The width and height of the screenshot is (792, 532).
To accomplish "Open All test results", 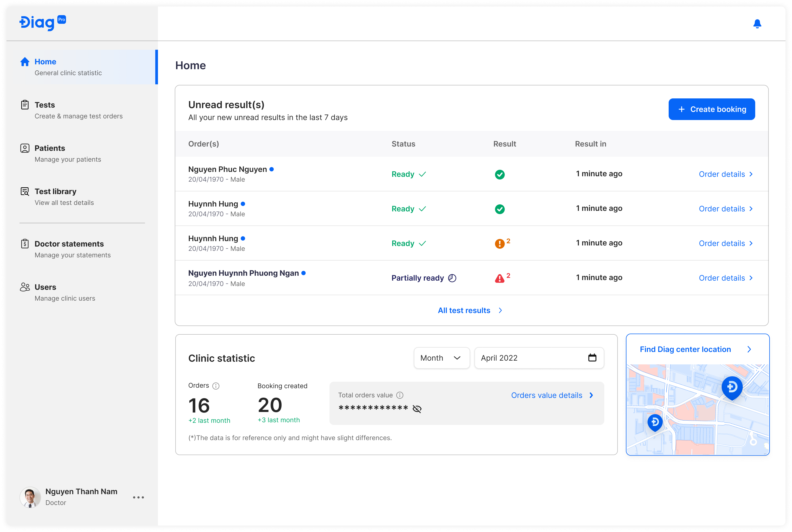I will [x=464, y=310].
